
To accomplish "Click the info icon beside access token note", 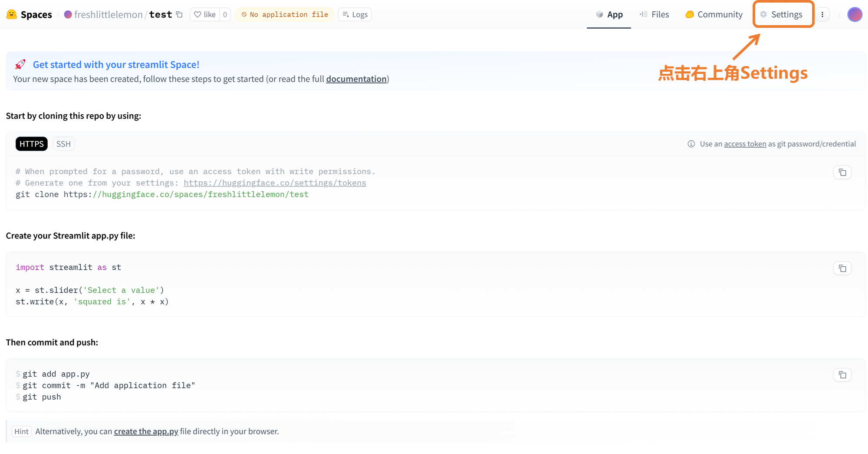I will [x=691, y=144].
